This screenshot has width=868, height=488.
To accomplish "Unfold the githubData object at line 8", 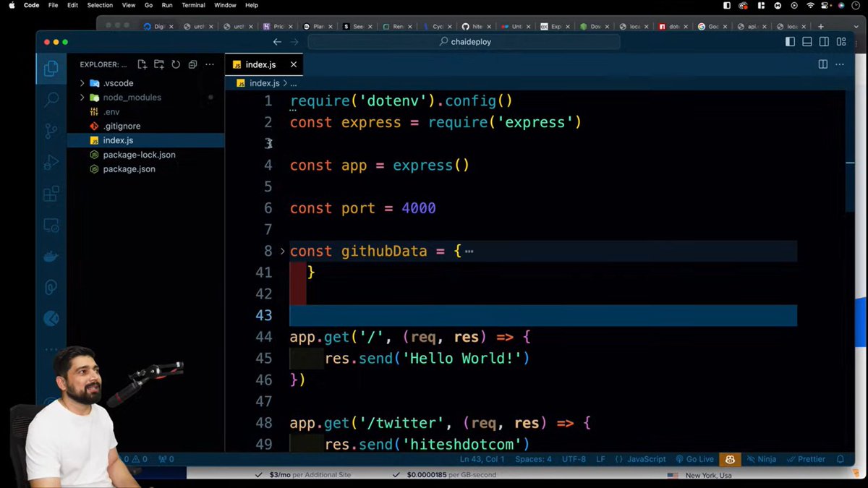I will 282,251.
